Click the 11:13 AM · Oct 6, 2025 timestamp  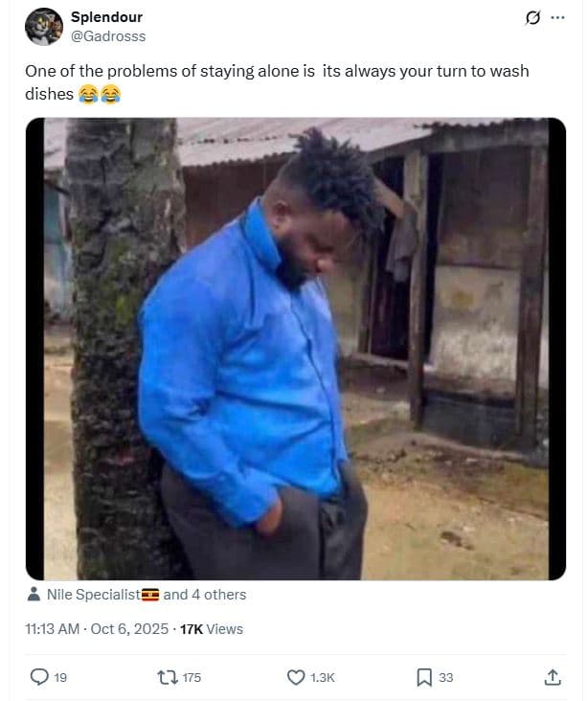95,629
